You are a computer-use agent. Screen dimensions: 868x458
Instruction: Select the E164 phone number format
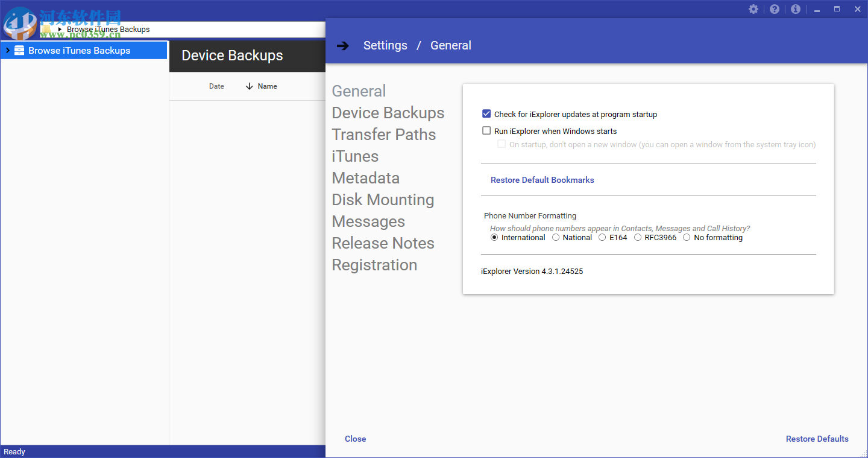click(x=602, y=238)
